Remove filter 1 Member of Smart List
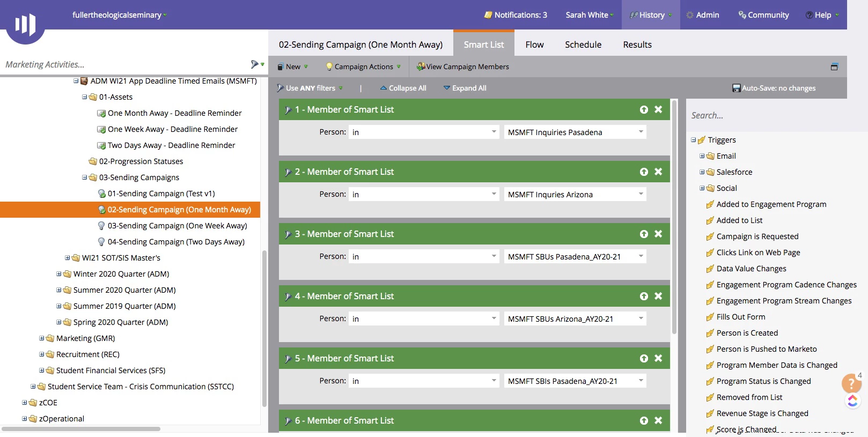 [658, 109]
